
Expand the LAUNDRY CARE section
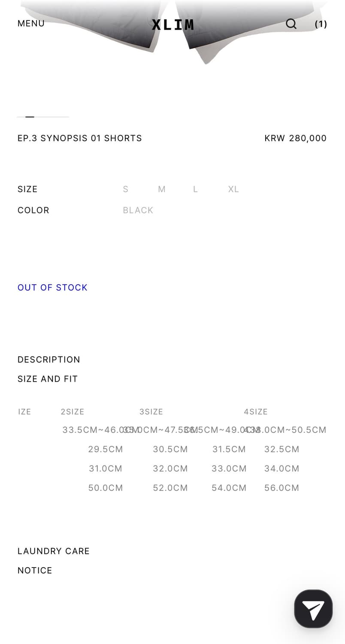54,551
